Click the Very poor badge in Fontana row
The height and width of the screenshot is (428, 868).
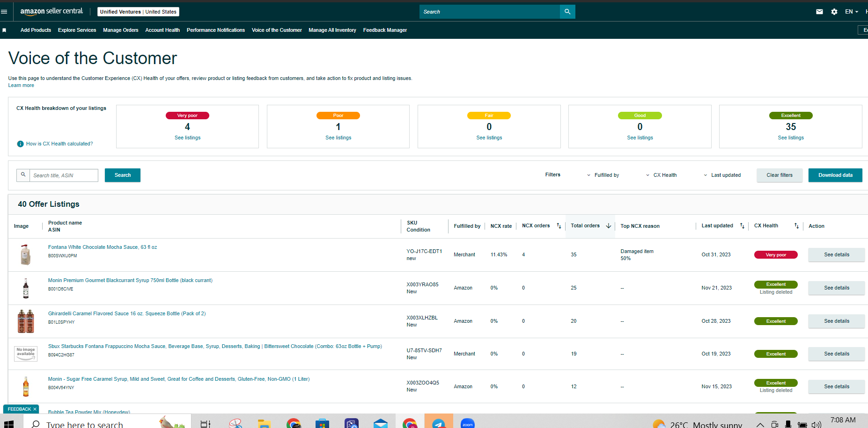[x=776, y=255]
